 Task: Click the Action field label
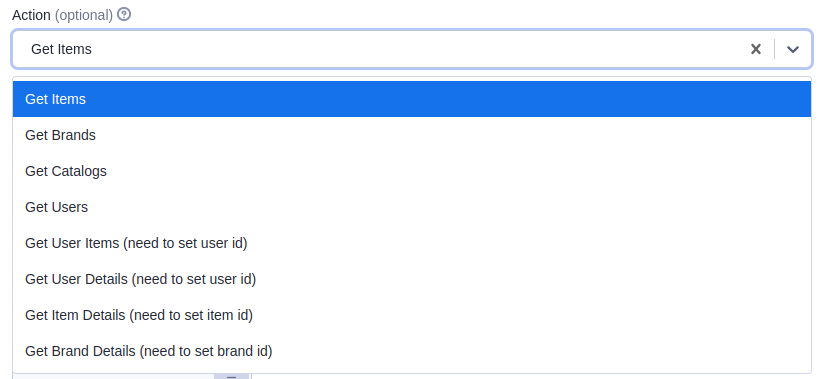(31, 15)
